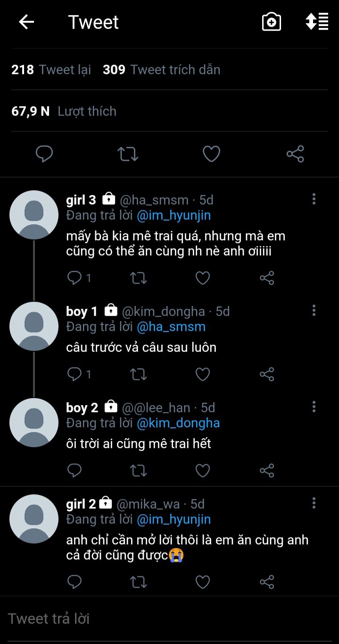Screen dimensions: 339x644
Task: Share girl 2's reply
Action: 267,582
